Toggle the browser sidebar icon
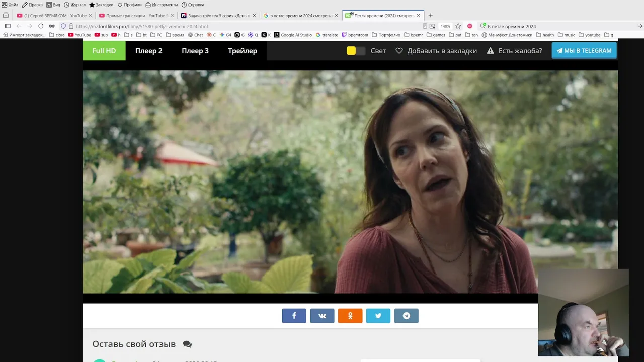This screenshot has height=362, width=644. coord(8,26)
